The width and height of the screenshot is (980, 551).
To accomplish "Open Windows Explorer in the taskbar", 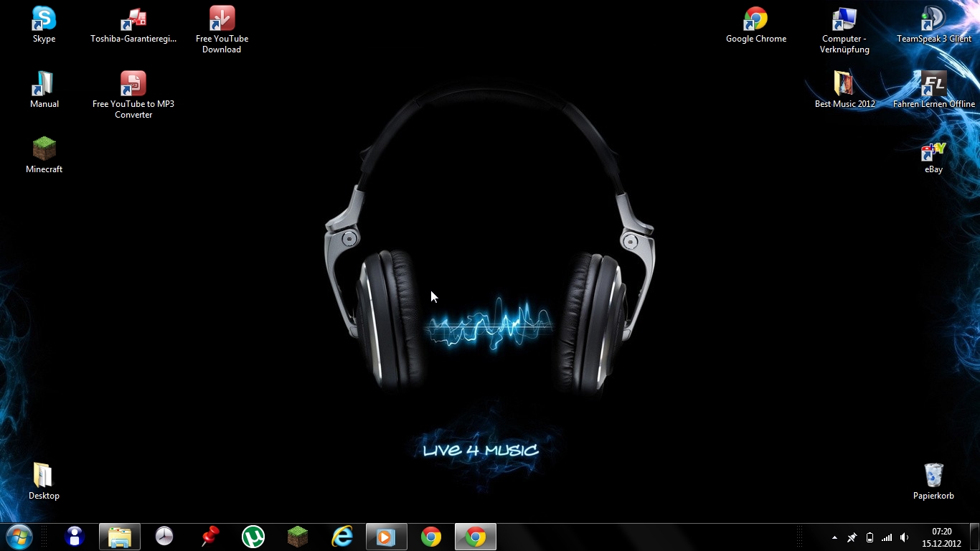I will (119, 537).
